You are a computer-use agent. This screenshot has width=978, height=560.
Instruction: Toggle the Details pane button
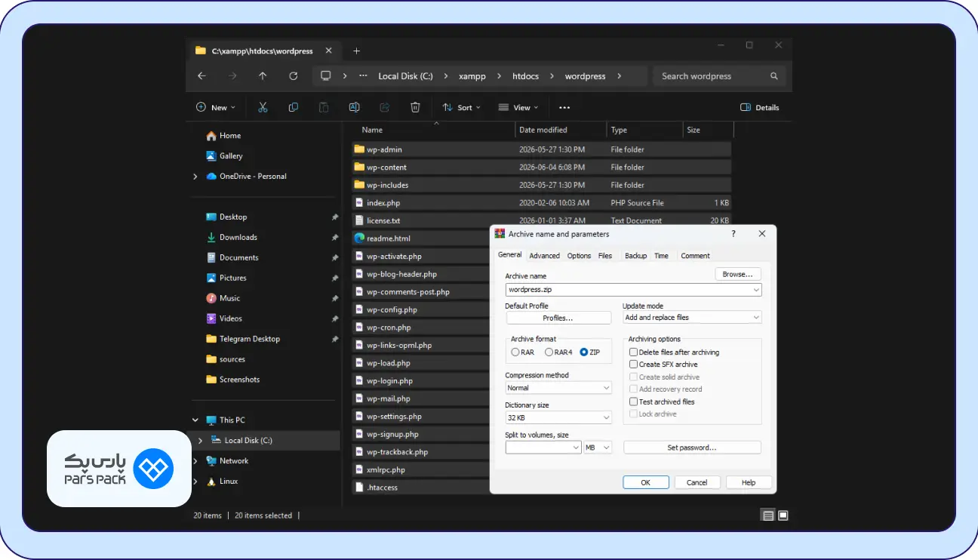(759, 107)
